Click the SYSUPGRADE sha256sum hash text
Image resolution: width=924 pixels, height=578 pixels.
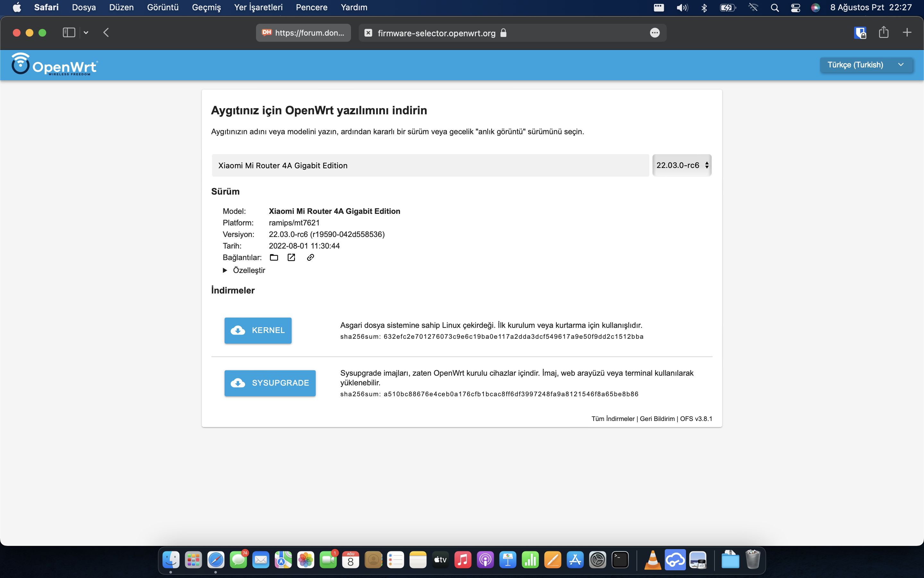tap(511, 394)
